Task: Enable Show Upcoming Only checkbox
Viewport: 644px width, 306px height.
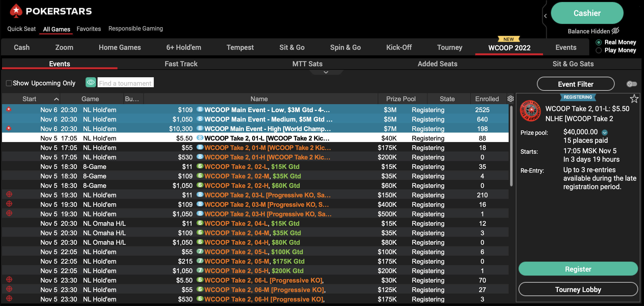Action: pos(9,83)
